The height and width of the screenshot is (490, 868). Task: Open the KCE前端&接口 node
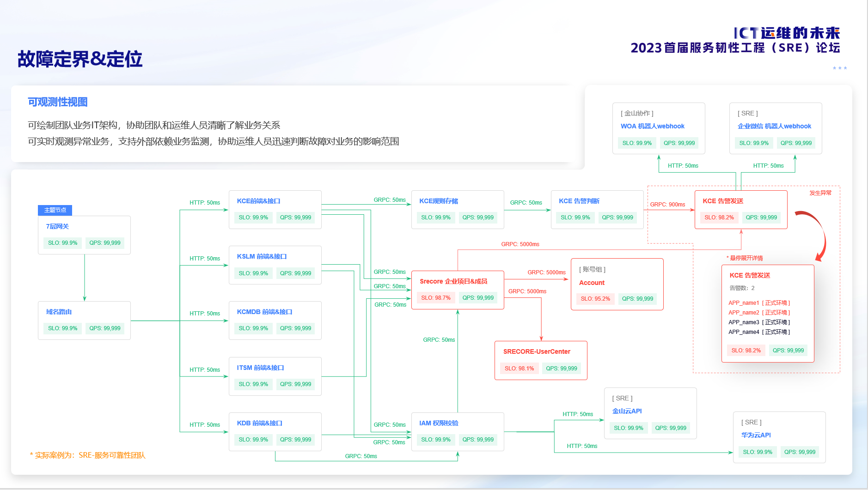click(x=275, y=210)
